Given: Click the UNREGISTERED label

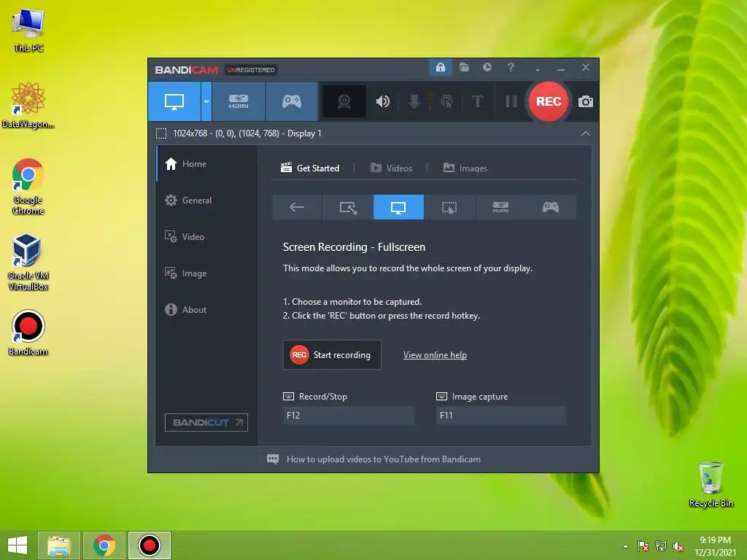Looking at the screenshot, I should (251, 70).
